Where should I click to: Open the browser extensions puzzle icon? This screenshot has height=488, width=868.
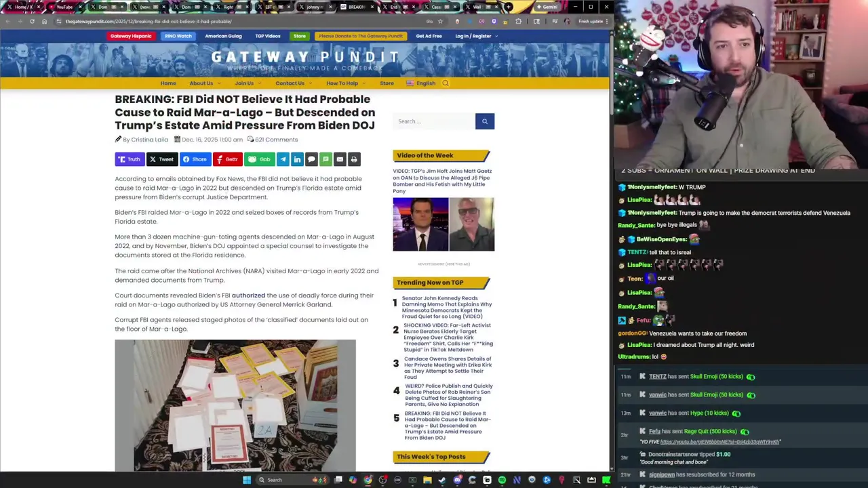pyautogui.click(x=518, y=21)
